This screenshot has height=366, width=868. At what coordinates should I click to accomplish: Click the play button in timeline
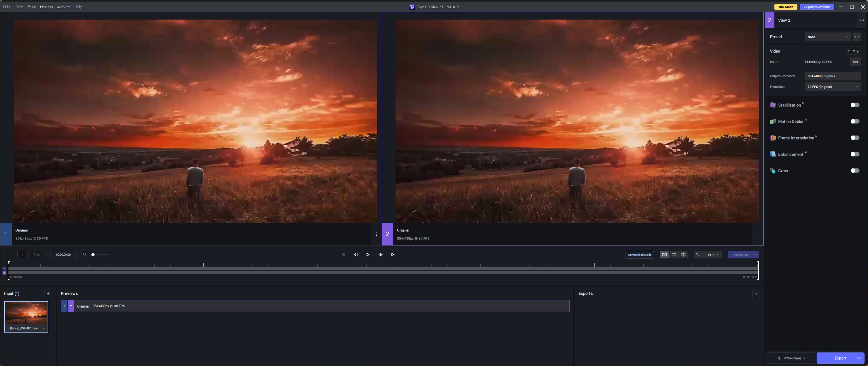[x=368, y=255]
